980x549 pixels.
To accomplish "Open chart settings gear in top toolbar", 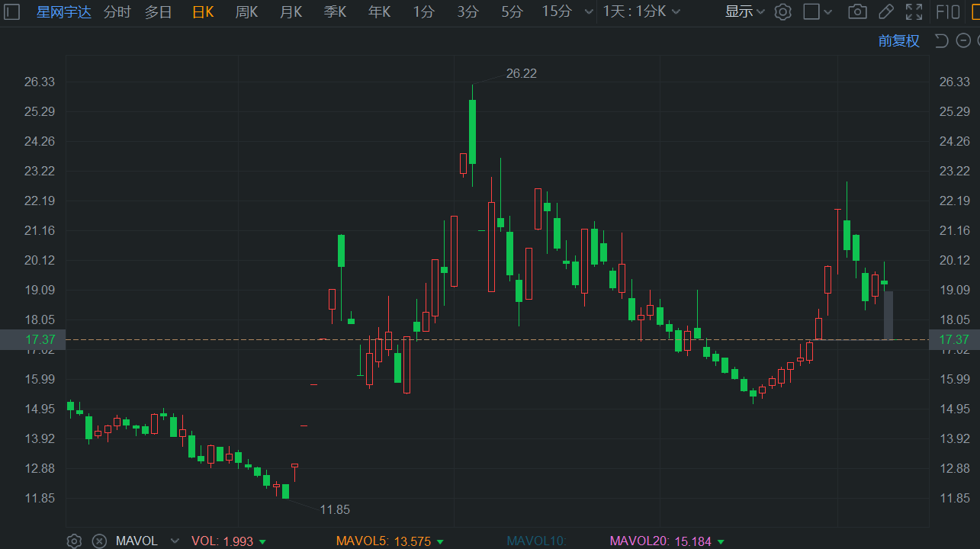I will (782, 11).
